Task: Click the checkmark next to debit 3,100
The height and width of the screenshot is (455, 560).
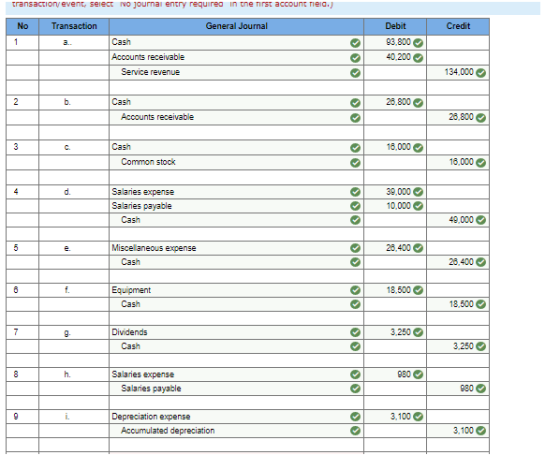Action: click(418, 416)
